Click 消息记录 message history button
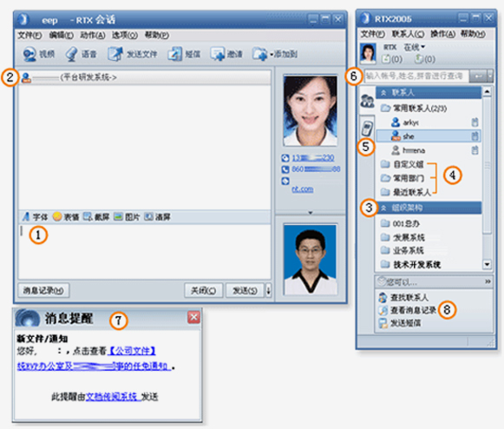Screen dimensions: 504x429 pyautogui.click(x=43, y=291)
